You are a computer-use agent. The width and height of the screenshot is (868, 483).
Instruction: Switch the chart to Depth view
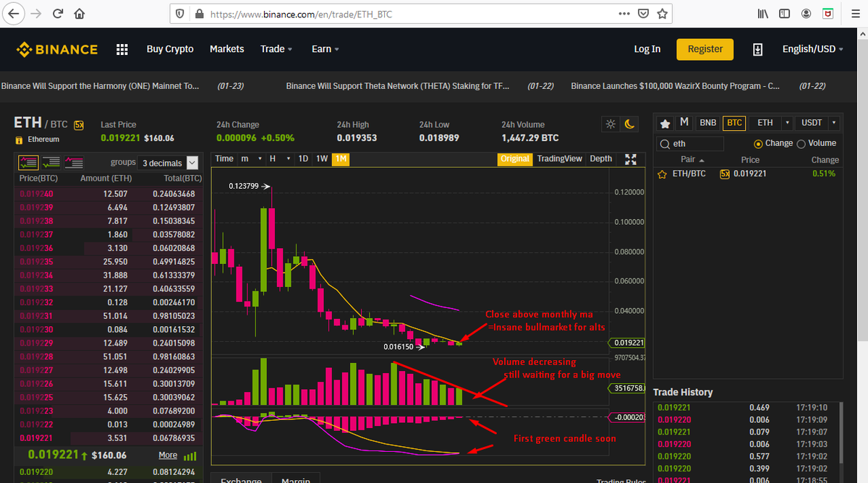coord(601,159)
